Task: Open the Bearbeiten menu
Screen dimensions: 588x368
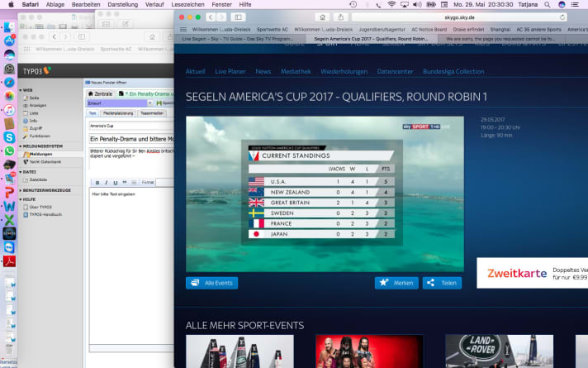Action: (86, 4)
